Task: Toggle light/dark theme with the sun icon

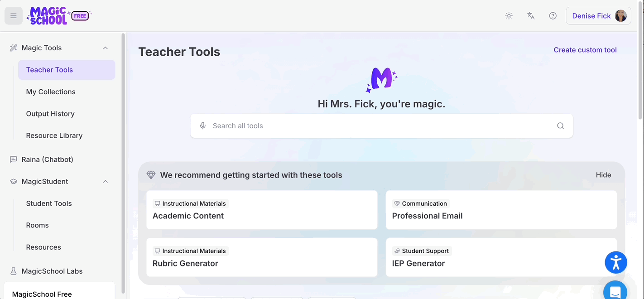Action: pos(509,15)
